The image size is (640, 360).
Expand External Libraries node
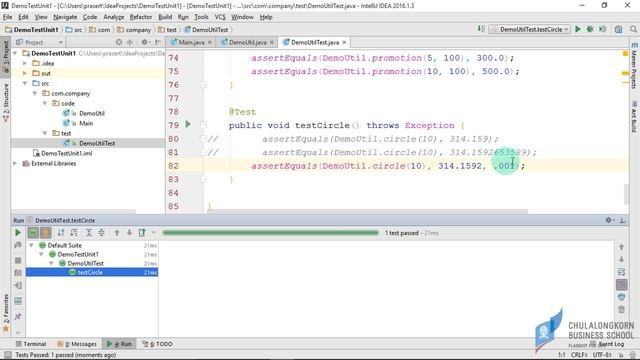coord(16,163)
